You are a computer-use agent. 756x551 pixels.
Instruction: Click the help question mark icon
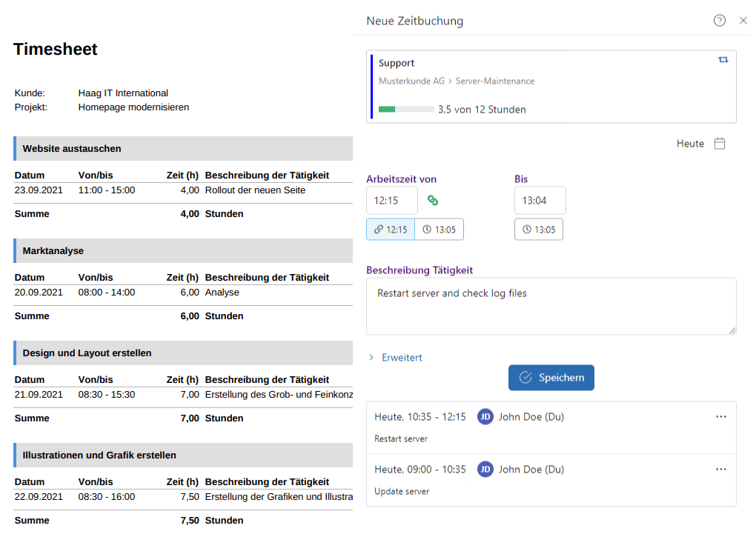pos(719,21)
